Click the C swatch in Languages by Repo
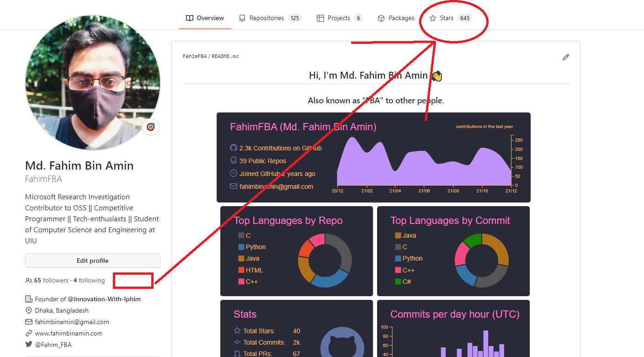Image resolution: width=644 pixels, height=357 pixels. point(241,235)
